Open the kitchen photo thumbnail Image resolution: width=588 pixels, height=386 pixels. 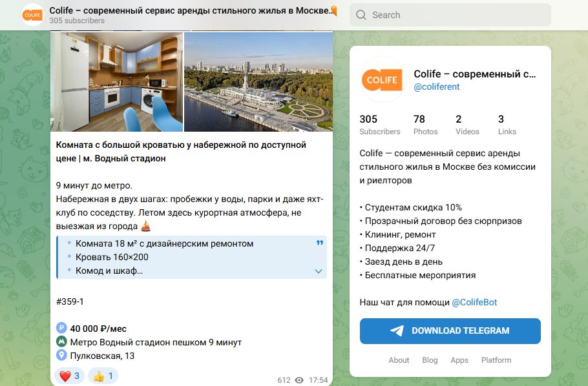(x=116, y=82)
